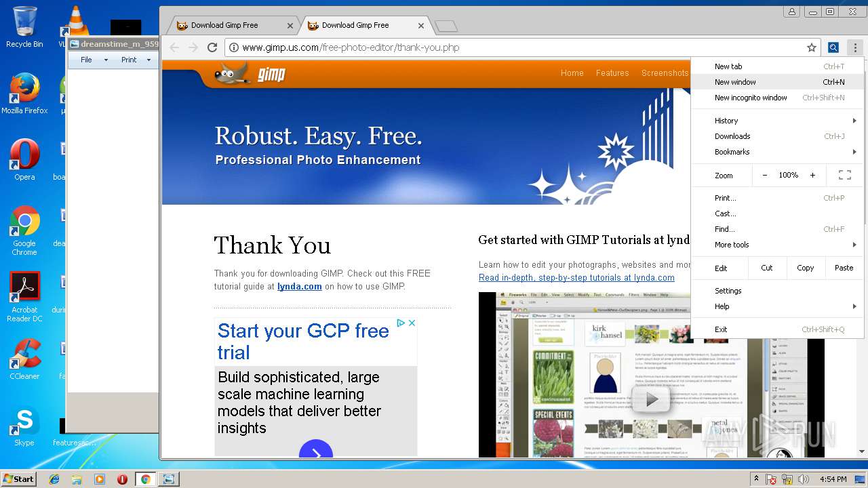Close the active Download Gimp Free tab

421,26
